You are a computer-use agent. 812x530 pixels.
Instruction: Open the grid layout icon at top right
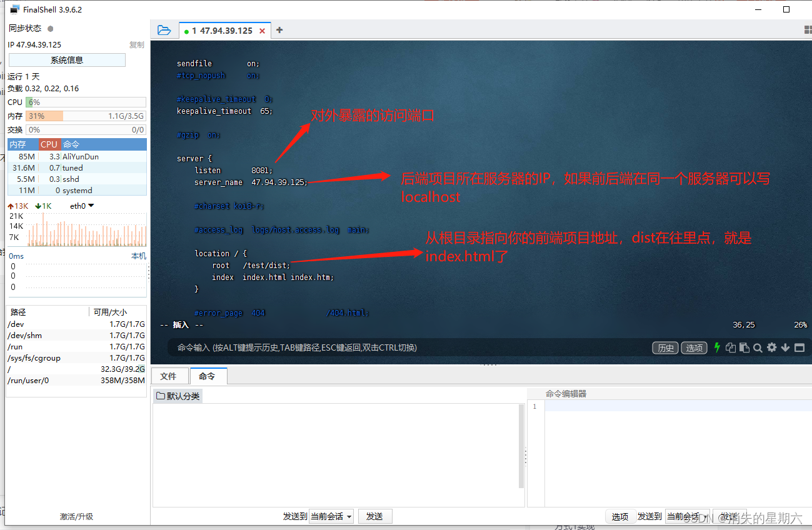808,30
